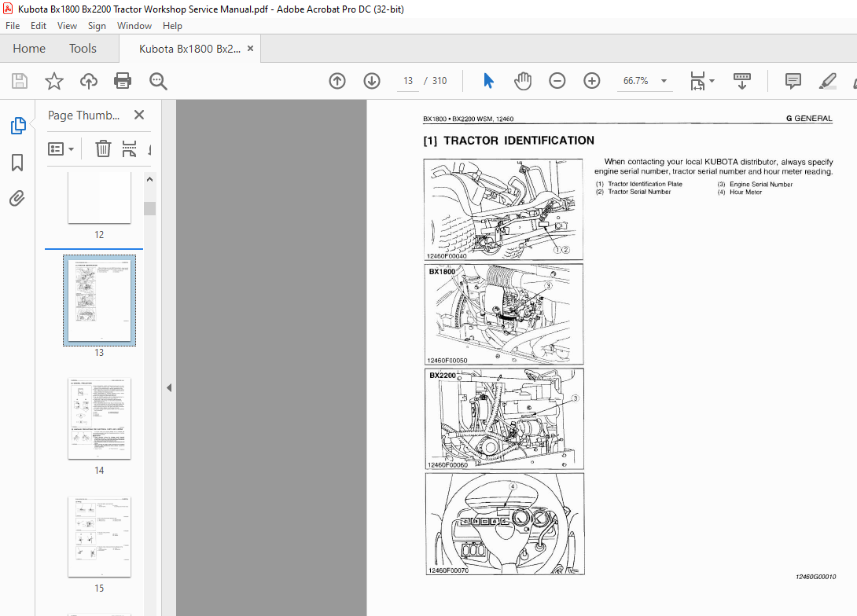Viewport: 857px width, 616px height.
Task: Open the zoom level dropdown arrow
Action: coord(664,81)
